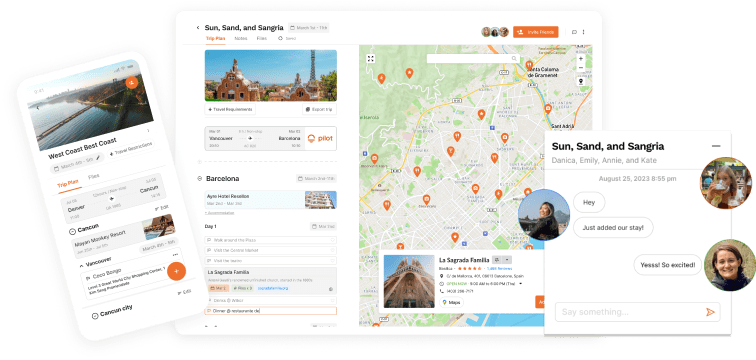Click the Just added our stay! message

[x=613, y=227]
